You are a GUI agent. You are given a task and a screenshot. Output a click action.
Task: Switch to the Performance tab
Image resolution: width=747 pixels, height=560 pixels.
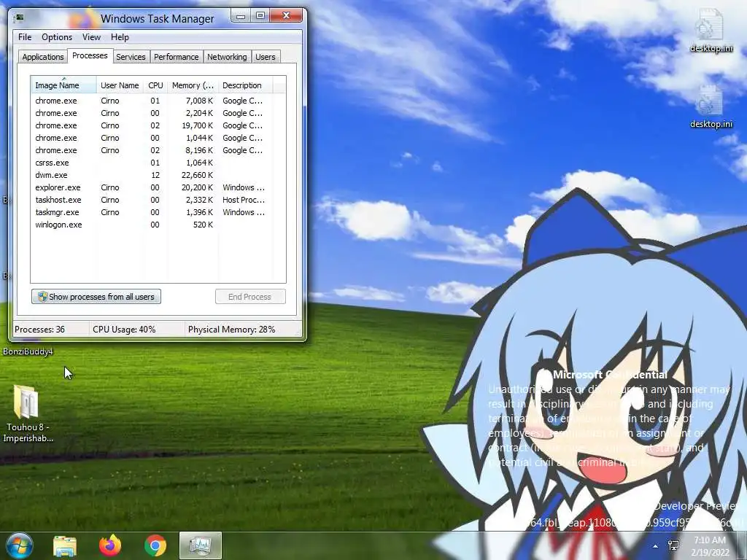click(x=177, y=57)
